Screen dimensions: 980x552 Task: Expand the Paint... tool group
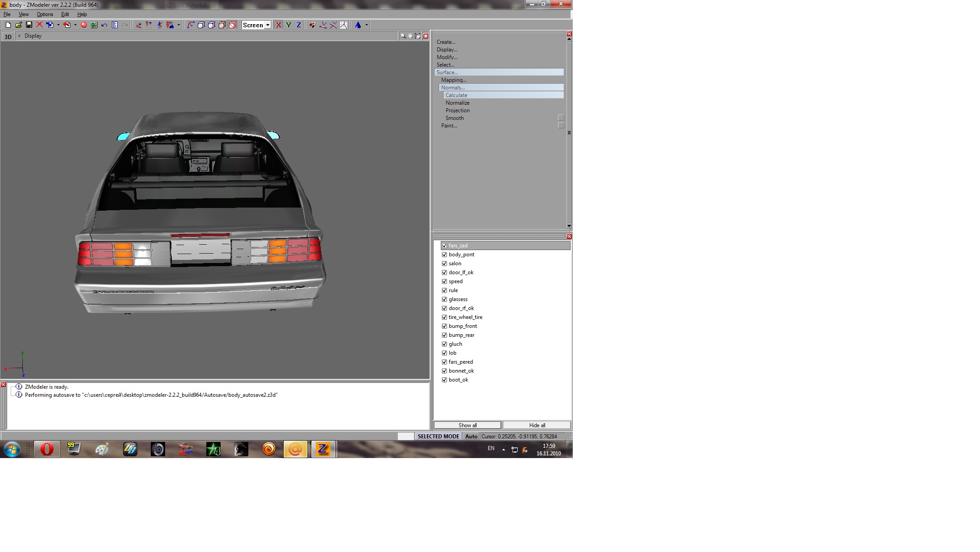click(449, 126)
